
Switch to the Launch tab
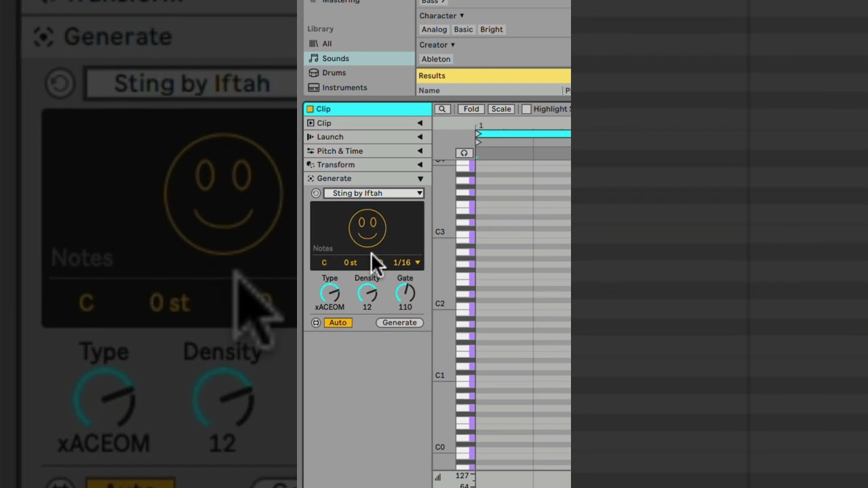coord(366,137)
